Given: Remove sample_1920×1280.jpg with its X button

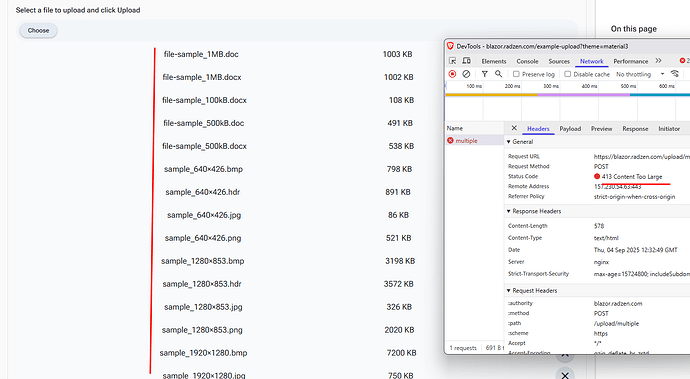Looking at the screenshot, I should [x=565, y=375].
